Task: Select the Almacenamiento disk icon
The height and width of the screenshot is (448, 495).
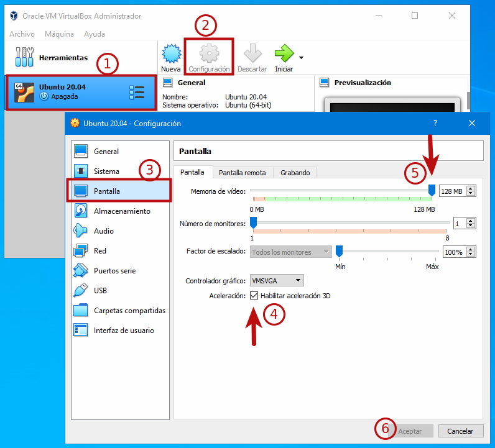Action: pos(81,211)
